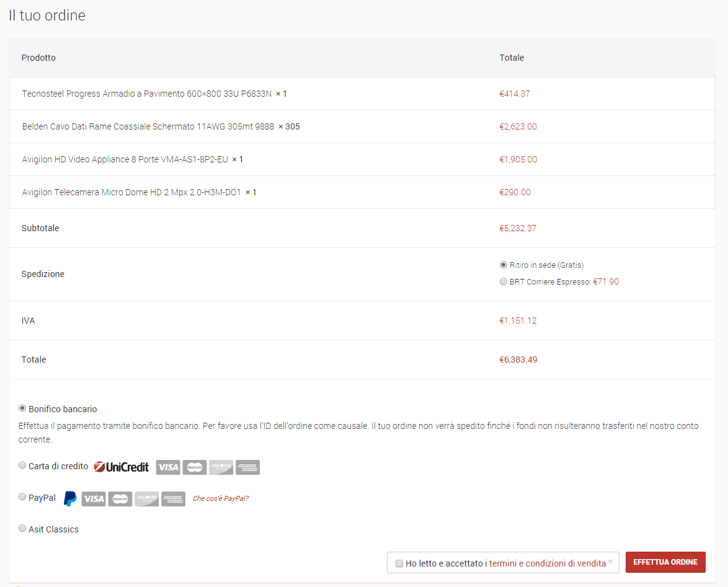This screenshot has width=728, height=587.
Task: Click the Visa icon in the PayPal row
Action: click(x=94, y=499)
